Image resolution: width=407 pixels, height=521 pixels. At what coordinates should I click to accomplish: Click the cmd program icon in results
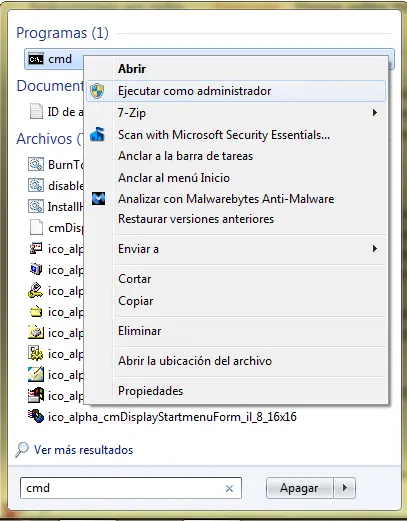[36, 59]
